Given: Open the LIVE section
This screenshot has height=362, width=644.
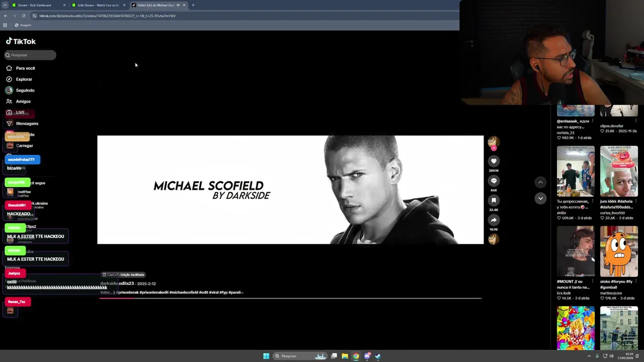Looking at the screenshot, I should tap(20, 113).
